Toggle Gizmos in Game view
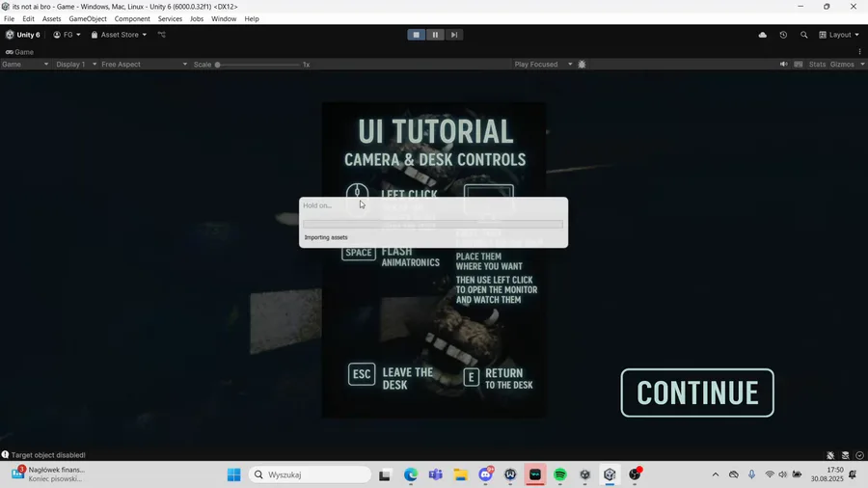868x488 pixels. pyautogui.click(x=842, y=65)
